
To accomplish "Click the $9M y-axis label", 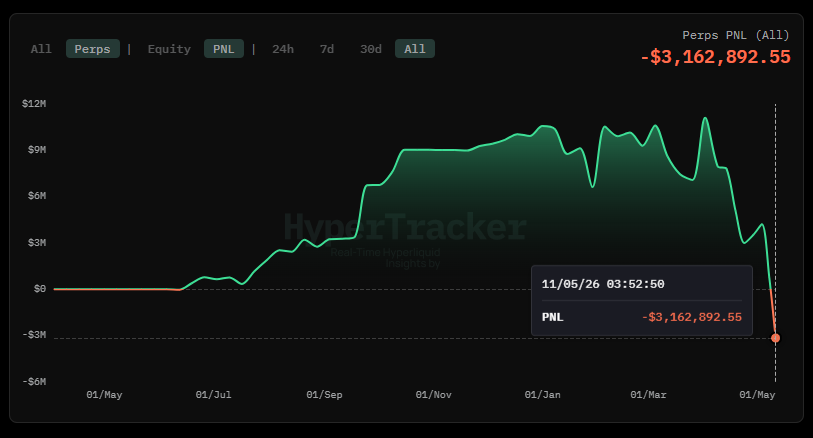I will tap(37, 150).
